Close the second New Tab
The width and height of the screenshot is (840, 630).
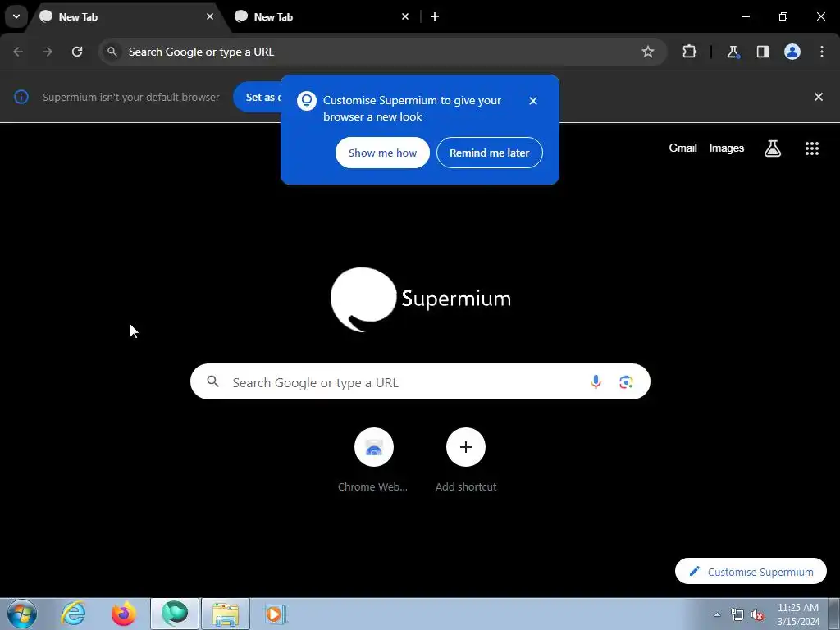click(x=405, y=16)
